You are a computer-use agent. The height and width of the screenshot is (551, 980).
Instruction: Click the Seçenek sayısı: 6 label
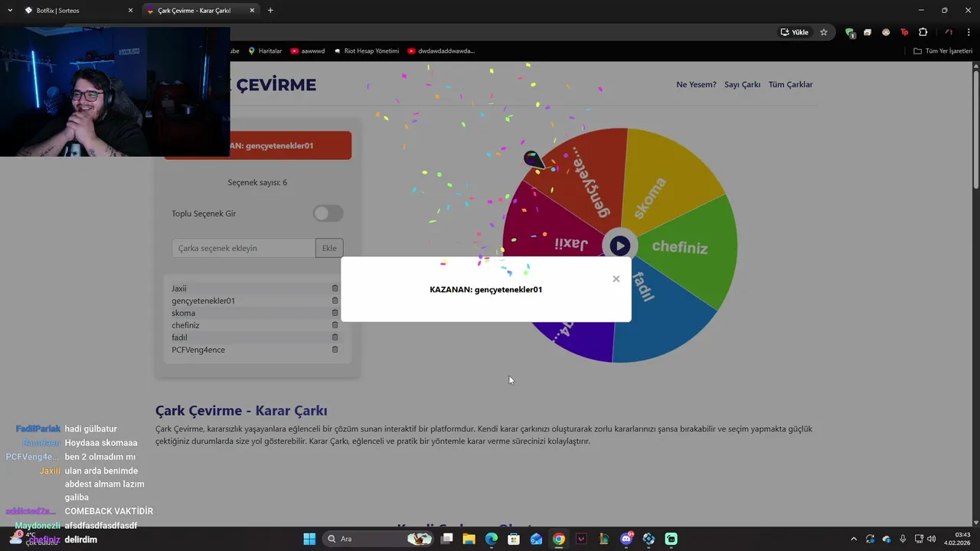257,182
